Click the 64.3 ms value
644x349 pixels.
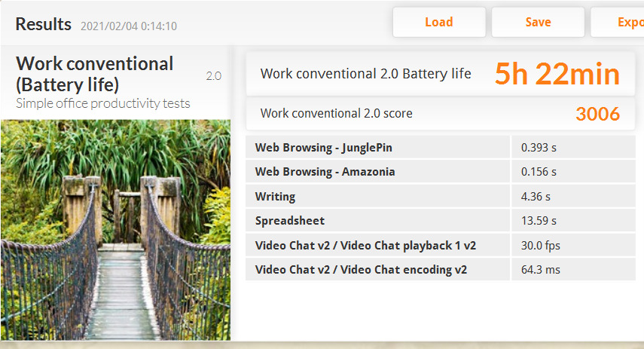[541, 270]
